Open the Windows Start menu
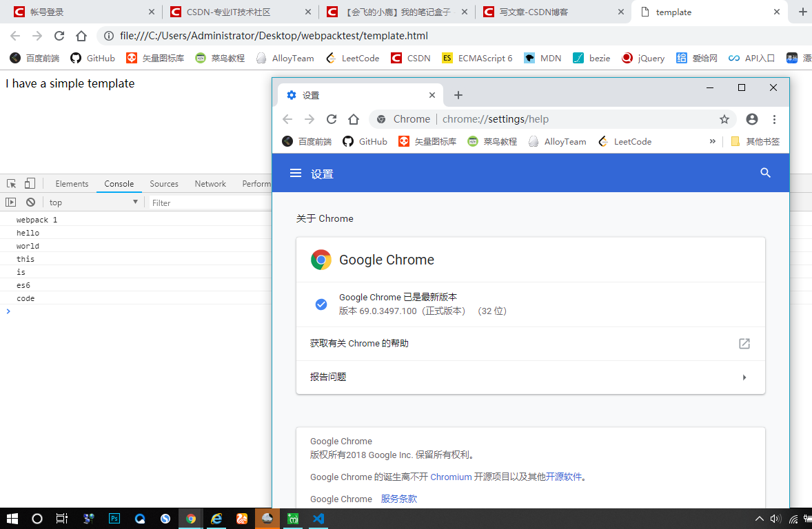 (x=12, y=519)
